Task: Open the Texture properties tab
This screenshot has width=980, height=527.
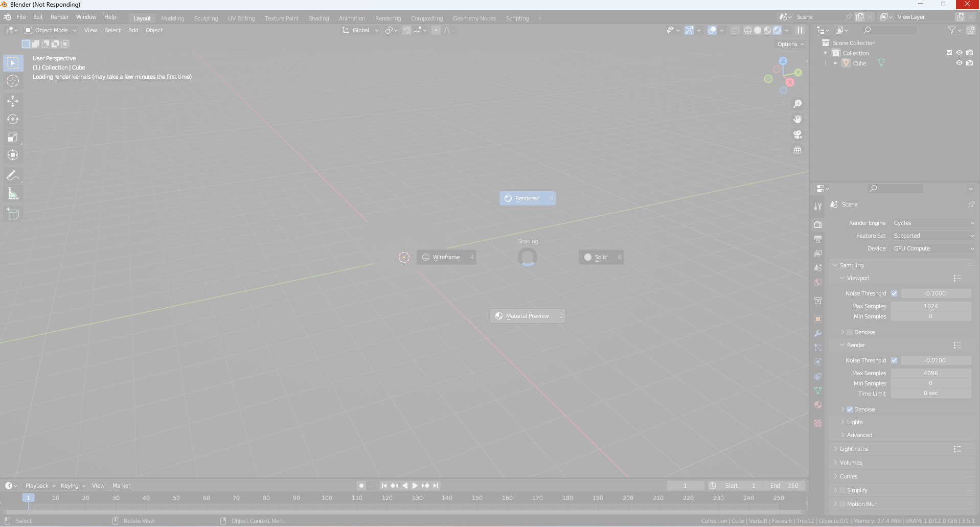Action: pyautogui.click(x=818, y=423)
